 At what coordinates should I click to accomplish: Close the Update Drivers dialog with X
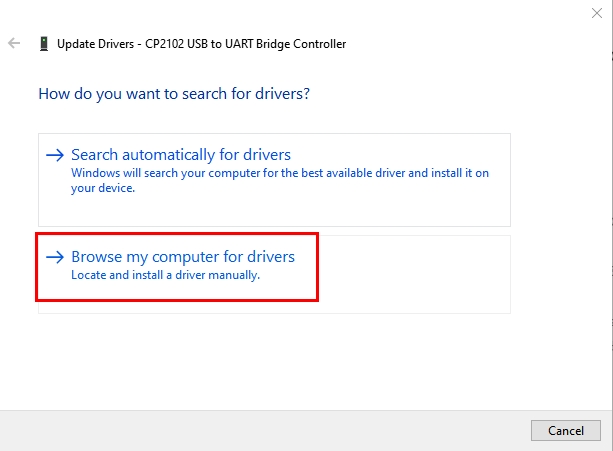[x=597, y=13]
